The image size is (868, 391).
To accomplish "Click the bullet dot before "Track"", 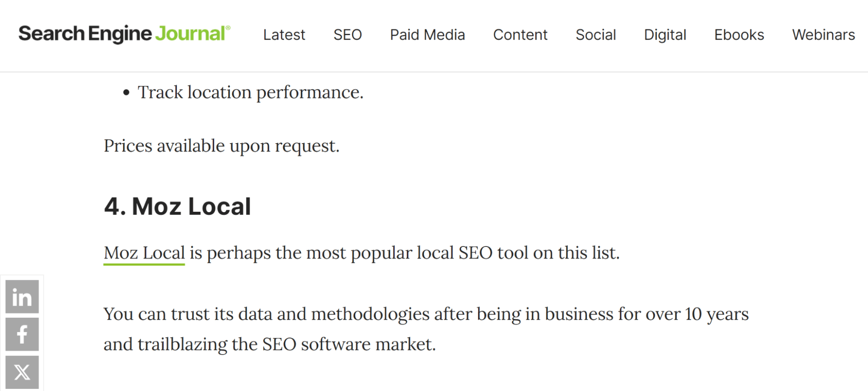I will (126, 92).
